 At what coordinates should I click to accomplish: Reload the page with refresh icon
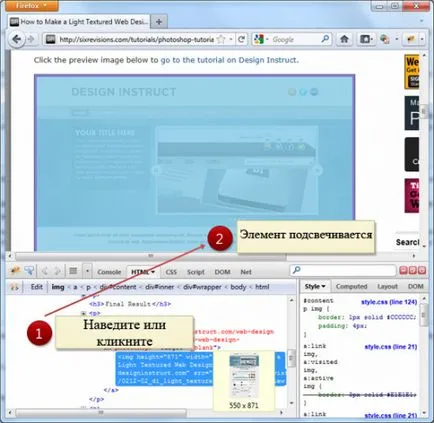[x=242, y=39]
